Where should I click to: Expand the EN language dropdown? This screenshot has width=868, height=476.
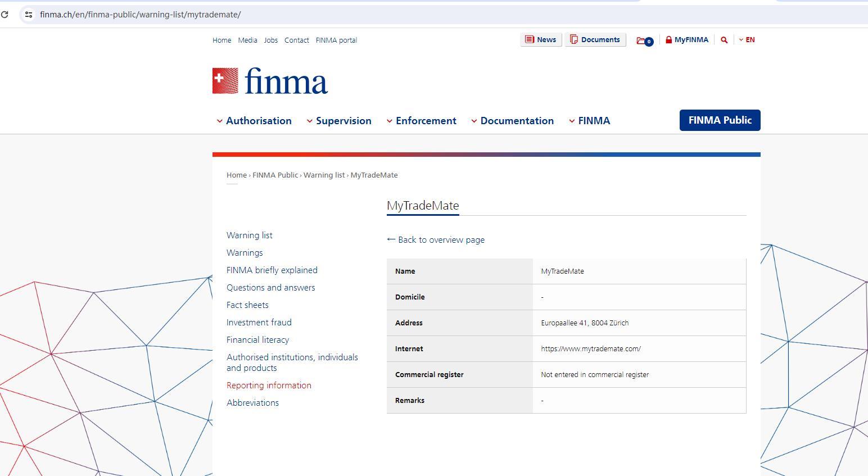747,40
